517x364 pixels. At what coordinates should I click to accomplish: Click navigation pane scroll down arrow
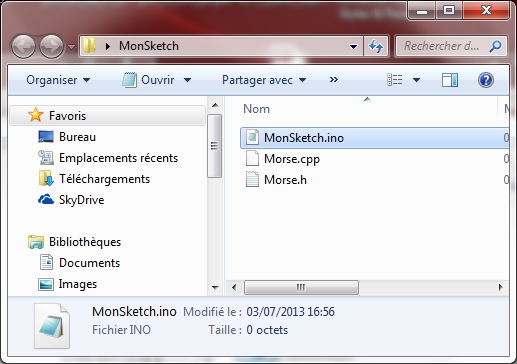coord(215,287)
